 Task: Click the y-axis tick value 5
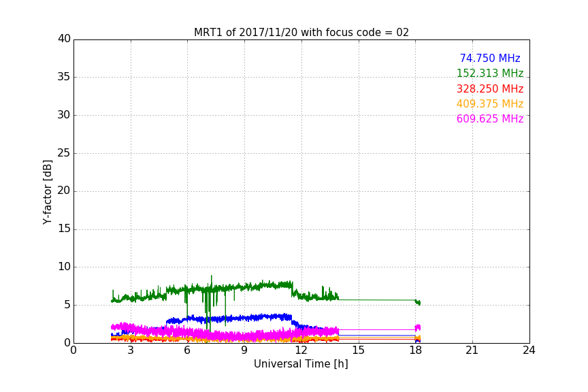tap(67, 305)
